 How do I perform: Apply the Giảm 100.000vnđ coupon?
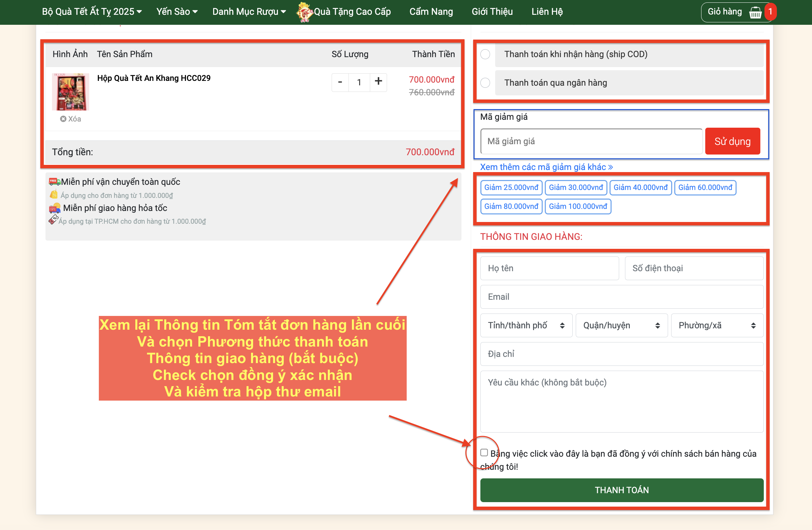pyautogui.click(x=578, y=206)
